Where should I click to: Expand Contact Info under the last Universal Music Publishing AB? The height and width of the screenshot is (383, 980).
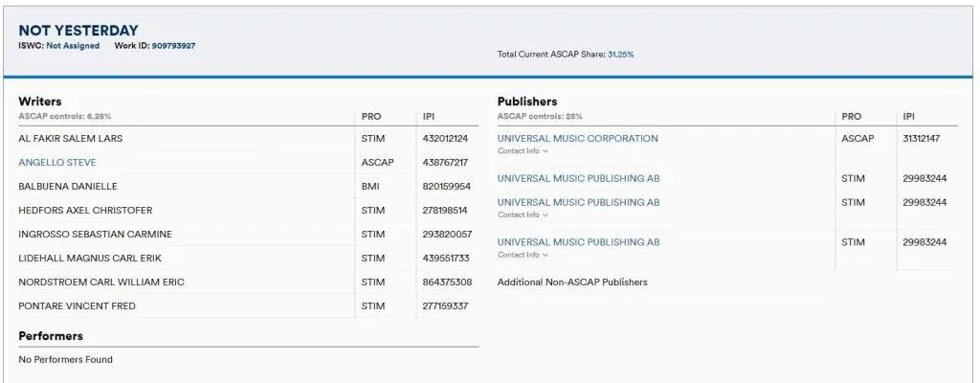[523, 255]
